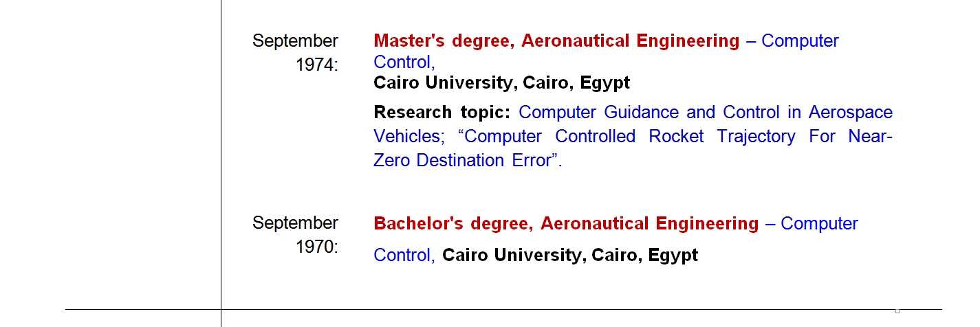This screenshot has height=327, width=980.
Task: Click the "September 1970:" date label
Action: point(295,235)
